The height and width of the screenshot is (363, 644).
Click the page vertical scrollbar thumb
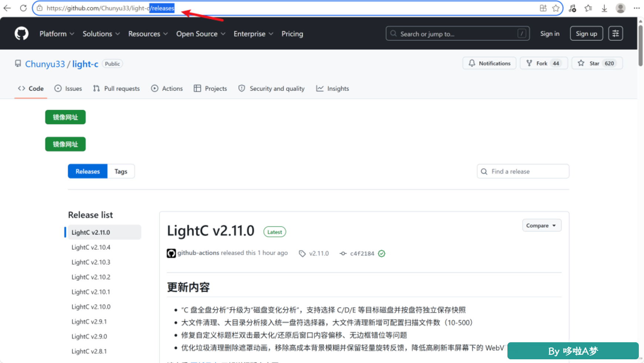[640, 45]
